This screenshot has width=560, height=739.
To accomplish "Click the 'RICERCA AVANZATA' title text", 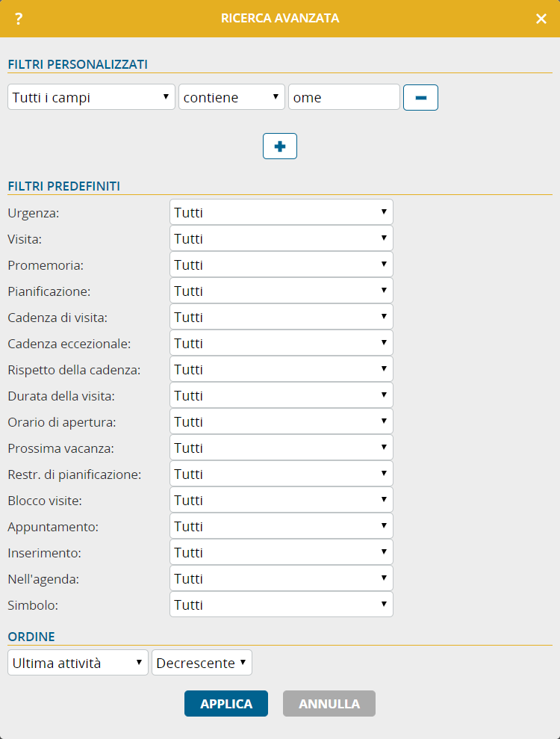I will pyautogui.click(x=280, y=19).
